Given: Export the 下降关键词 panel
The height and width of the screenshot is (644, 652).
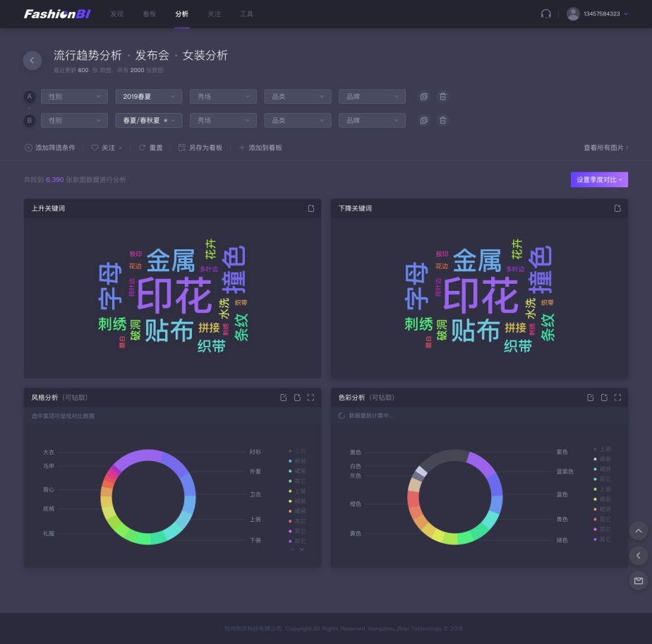Looking at the screenshot, I should (x=617, y=208).
